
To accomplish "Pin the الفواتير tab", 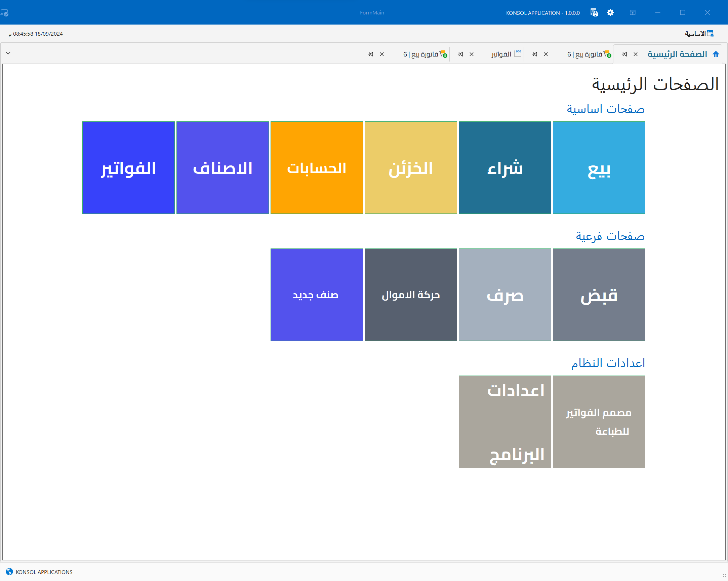I will (x=460, y=54).
